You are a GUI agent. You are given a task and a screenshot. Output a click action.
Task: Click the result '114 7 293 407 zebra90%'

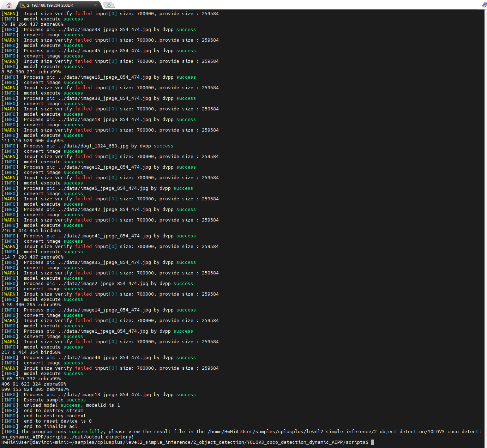(32, 257)
